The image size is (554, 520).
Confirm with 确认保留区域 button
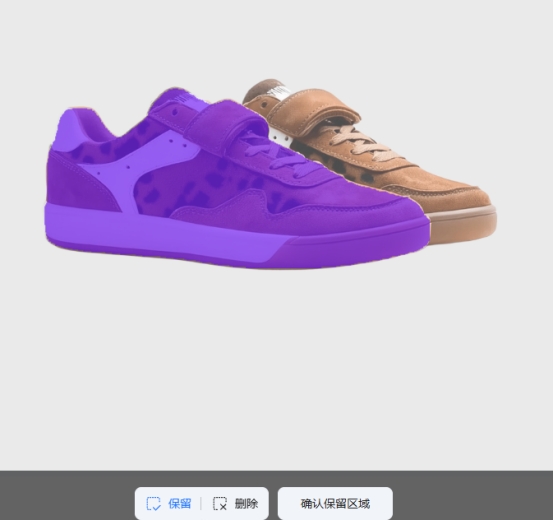(335, 503)
